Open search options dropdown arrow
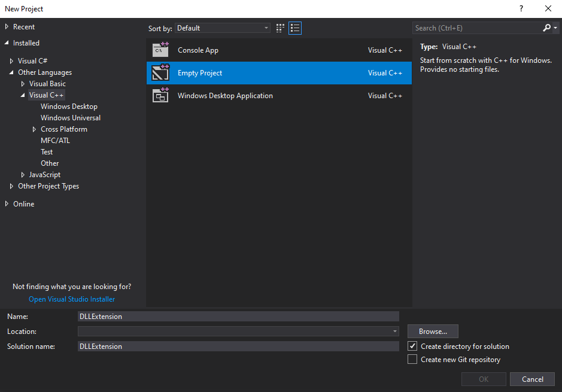The width and height of the screenshot is (562, 392). [x=555, y=28]
